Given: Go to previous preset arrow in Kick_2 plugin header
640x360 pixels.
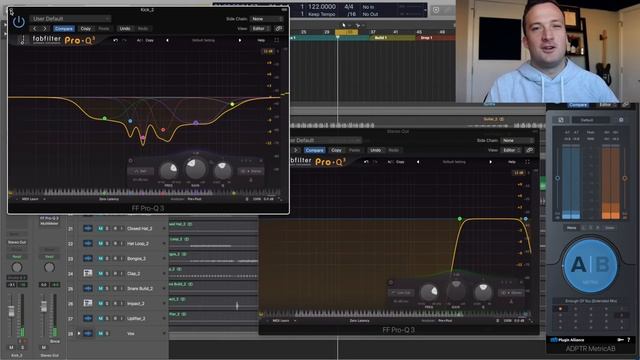Looking at the screenshot, I should coord(35,29).
